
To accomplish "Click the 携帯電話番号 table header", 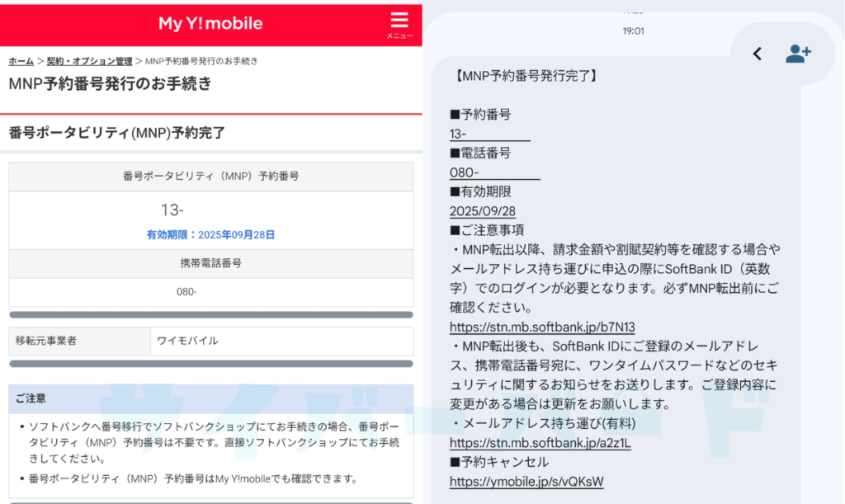I will pyautogui.click(x=210, y=263).
